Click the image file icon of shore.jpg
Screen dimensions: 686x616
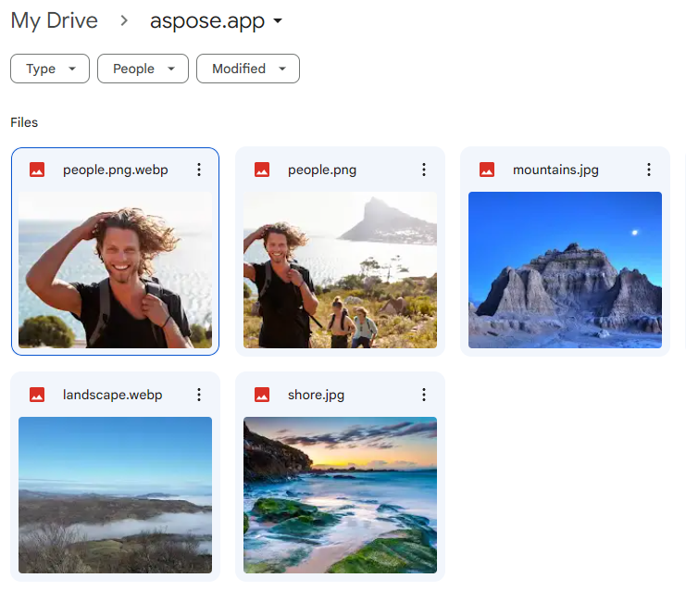click(262, 395)
